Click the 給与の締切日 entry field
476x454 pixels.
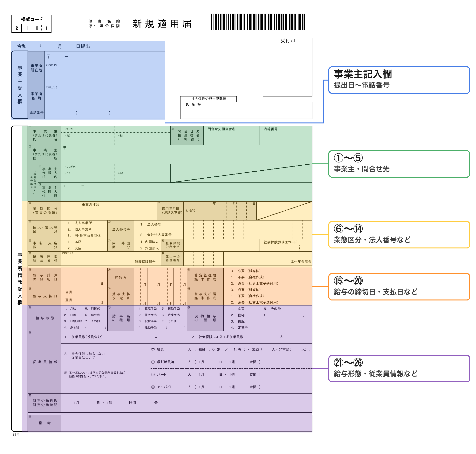coord(84,277)
